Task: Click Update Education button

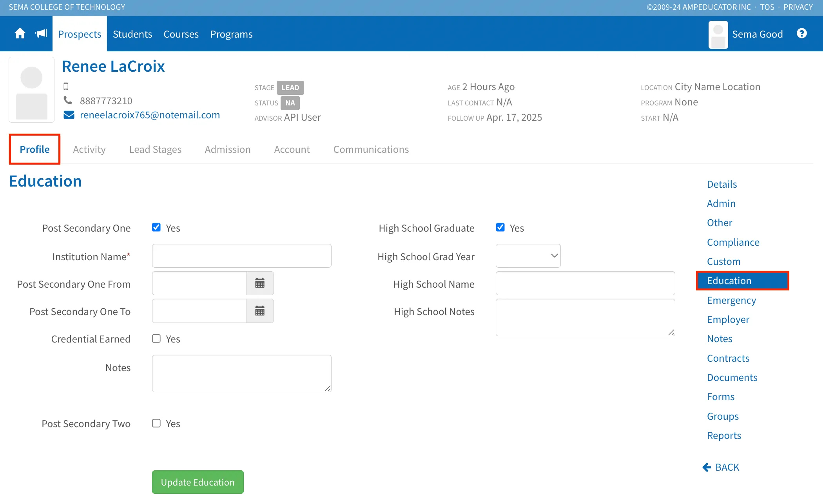Action: (x=198, y=482)
